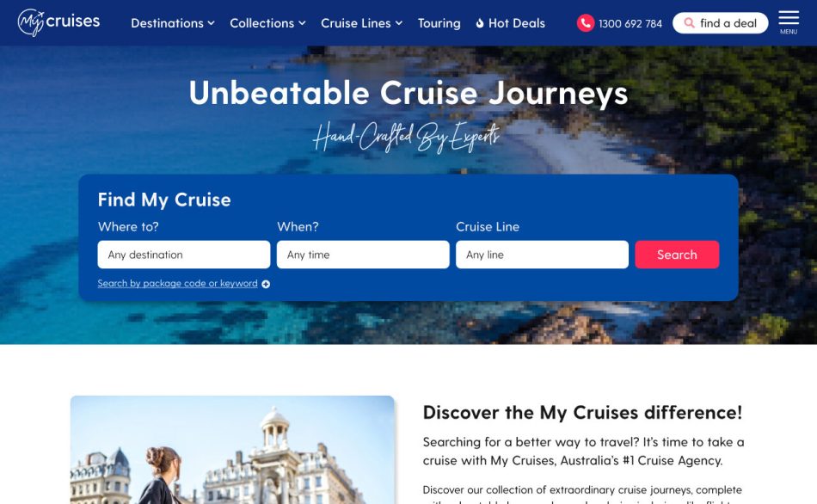Click the Discover the My Cruises difference heading
Viewport: 817px width, 504px height.
(x=582, y=412)
